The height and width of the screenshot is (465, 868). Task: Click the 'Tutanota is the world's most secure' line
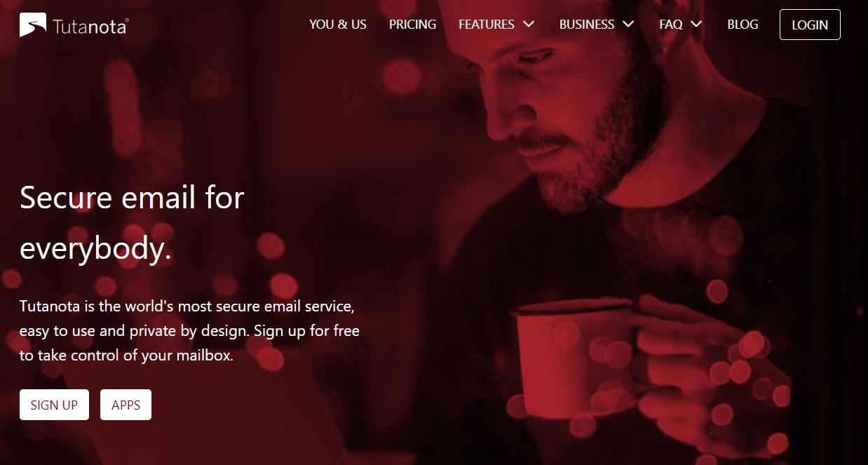click(x=188, y=306)
